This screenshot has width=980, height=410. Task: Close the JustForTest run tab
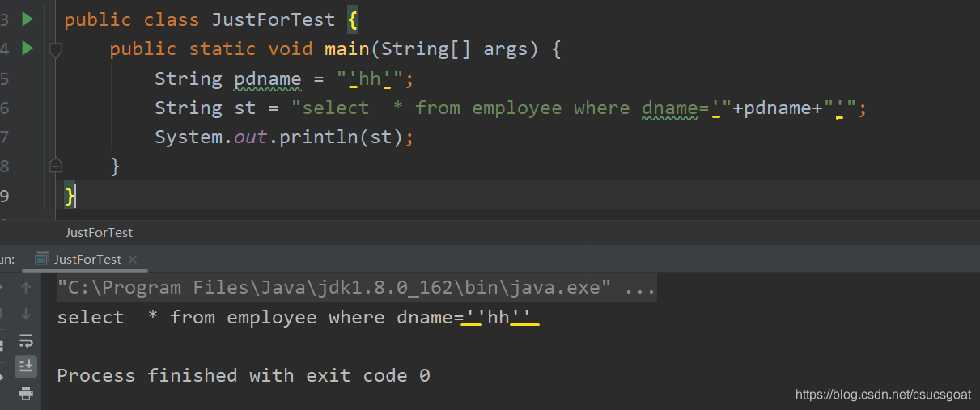133,260
